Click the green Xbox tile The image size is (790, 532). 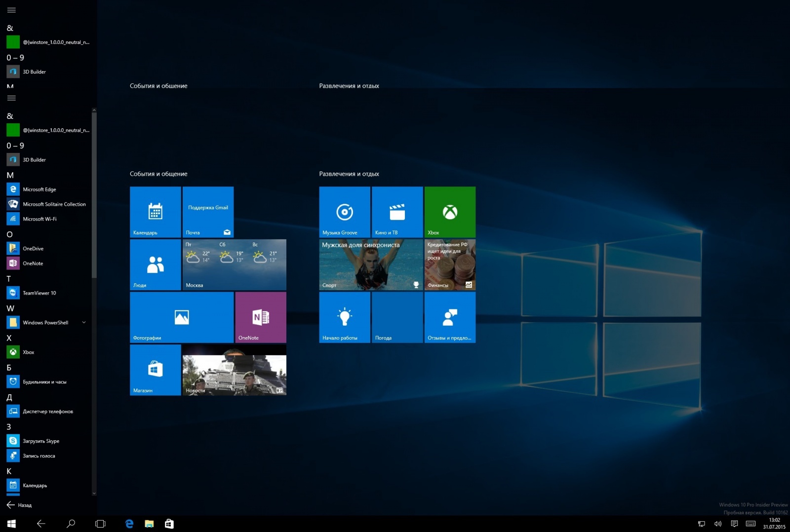coord(450,212)
